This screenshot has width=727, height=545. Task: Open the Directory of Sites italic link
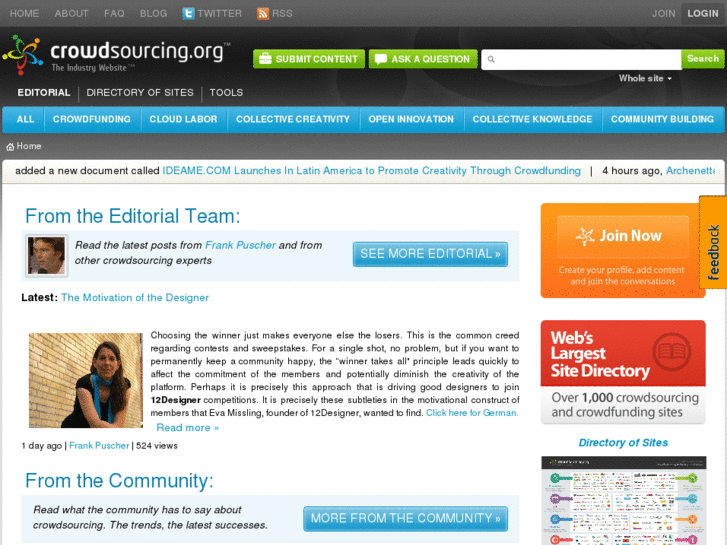pyautogui.click(x=623, y=442)
